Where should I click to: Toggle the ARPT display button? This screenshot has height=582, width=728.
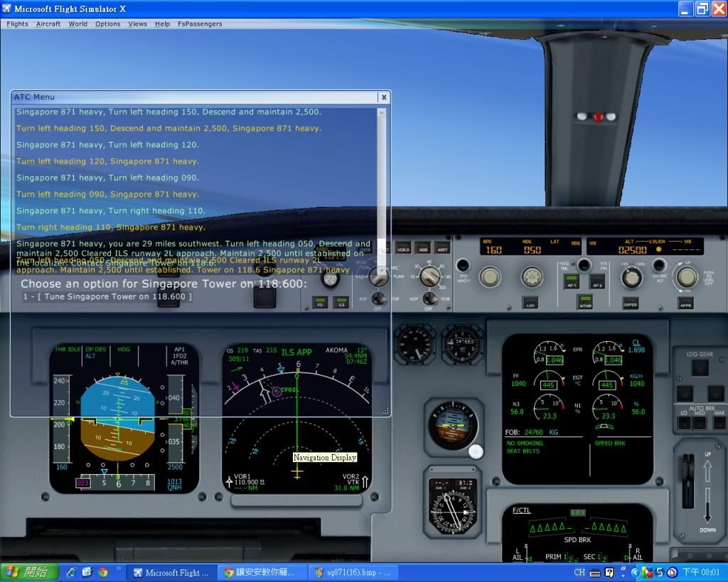442,248
